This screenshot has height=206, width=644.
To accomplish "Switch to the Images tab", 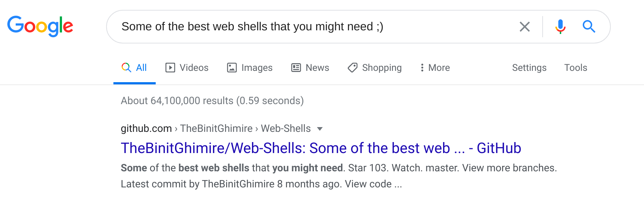I will [x=250, y=68].
